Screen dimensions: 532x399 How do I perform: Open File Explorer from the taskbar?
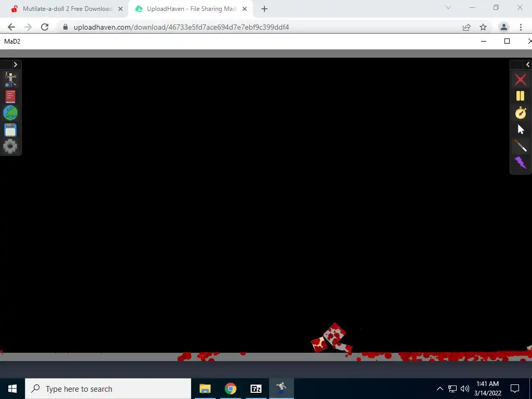(x=205, y=389)
